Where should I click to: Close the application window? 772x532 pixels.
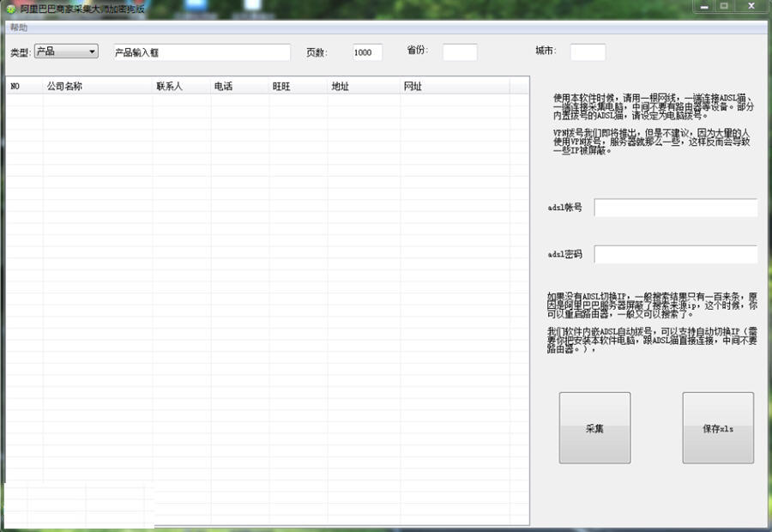pos(751,6)
